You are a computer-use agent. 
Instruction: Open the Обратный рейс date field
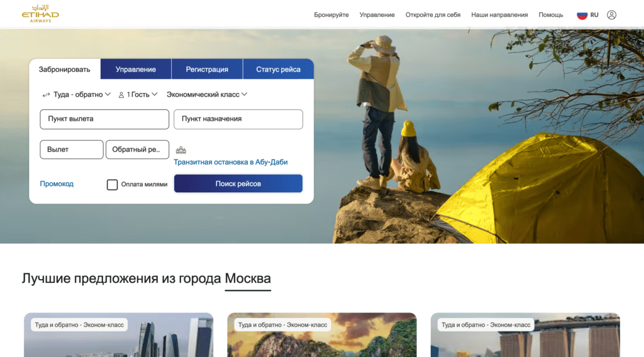coord(137,150)
